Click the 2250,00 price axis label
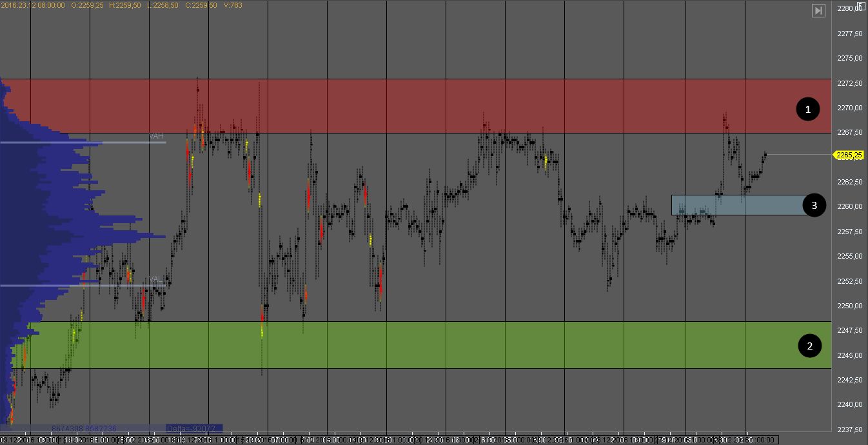 click(x=849, y=306)
